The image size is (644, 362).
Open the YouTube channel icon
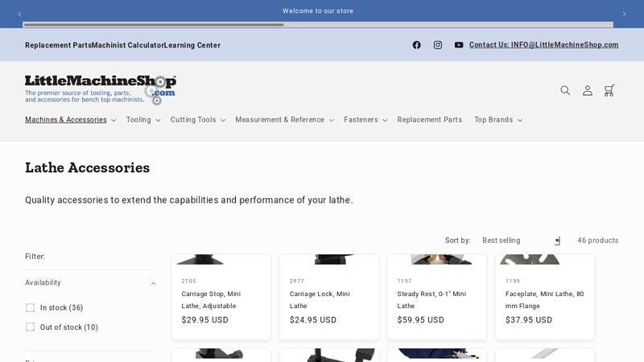459,45
